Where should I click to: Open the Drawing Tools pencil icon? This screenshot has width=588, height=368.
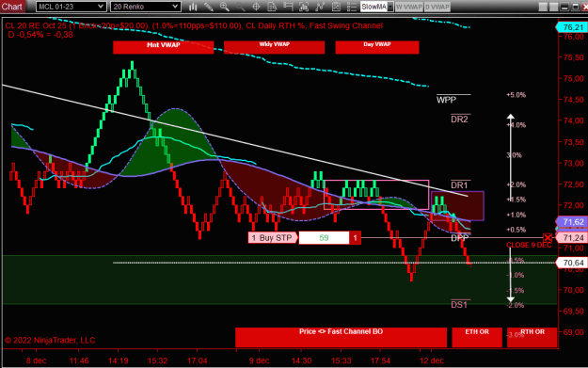(x=209, y=7)
